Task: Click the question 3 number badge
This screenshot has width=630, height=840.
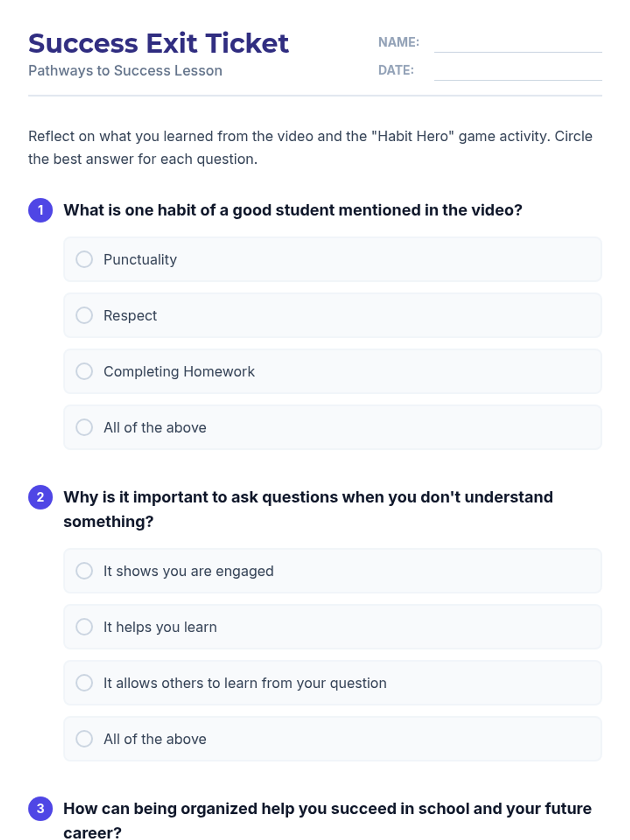Action: 40,809
